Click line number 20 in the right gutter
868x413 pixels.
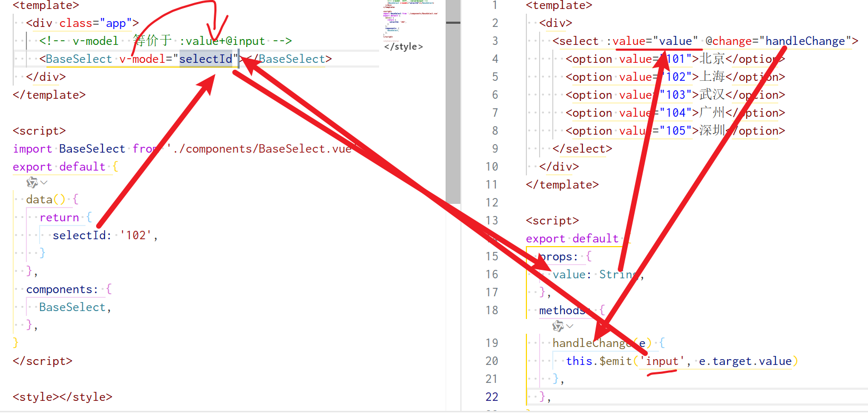(x=492, y=361)
